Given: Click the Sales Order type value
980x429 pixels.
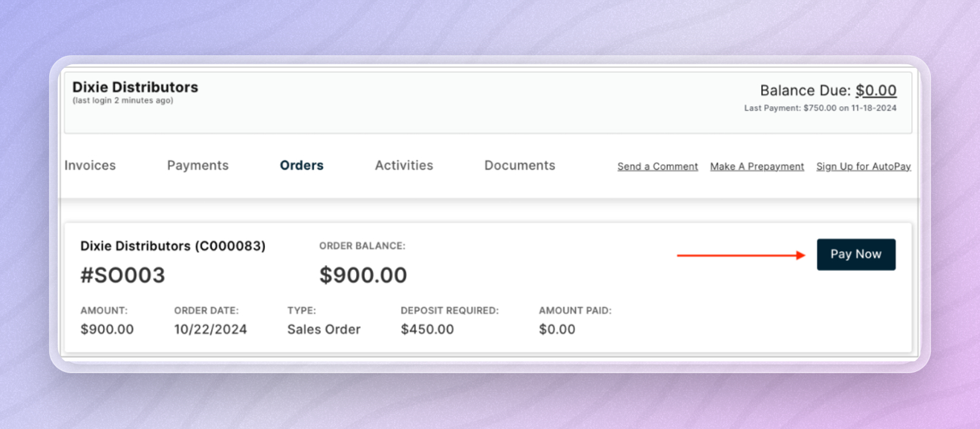Looking at the screenshot, I should coord(324,329).
